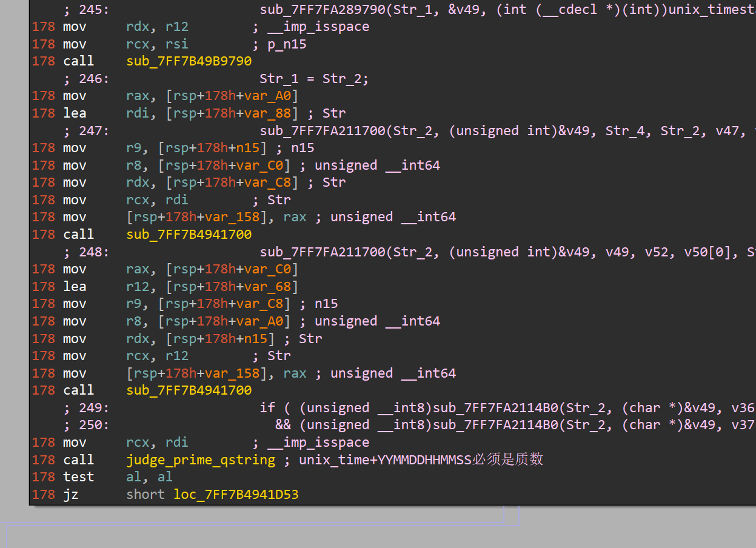Click the 178 stack offset beside 'call judge_prime_qstring'
756x548 pixels.
pos(43,459)
